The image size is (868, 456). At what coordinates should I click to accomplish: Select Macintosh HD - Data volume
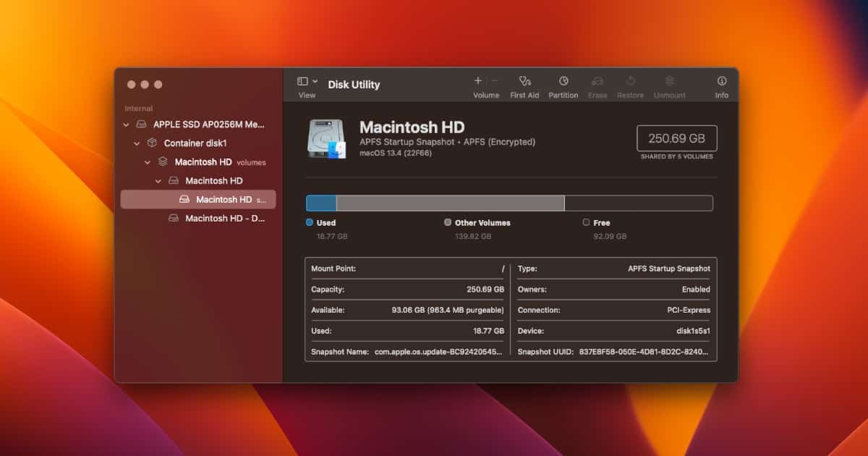(224, 218)
